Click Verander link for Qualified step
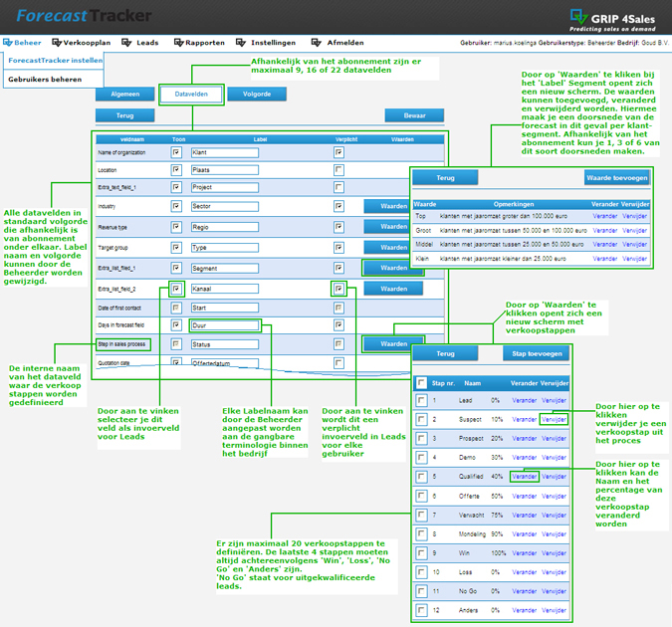The image size is (672, 627). [x=524, y=477]
